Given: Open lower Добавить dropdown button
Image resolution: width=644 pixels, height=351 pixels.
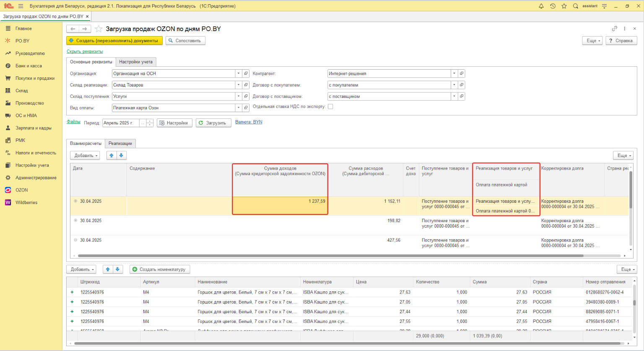Looking at the screenshot, I should (x=81, y=270).
